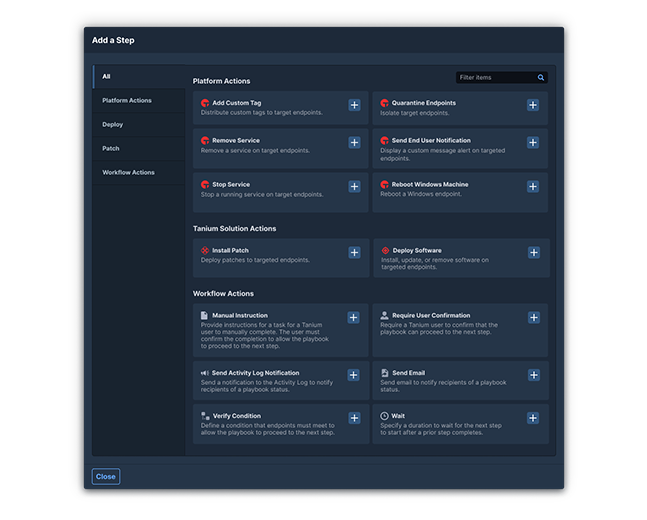
Task: Click the Platform Actions section heading
Action: (222, 81)
